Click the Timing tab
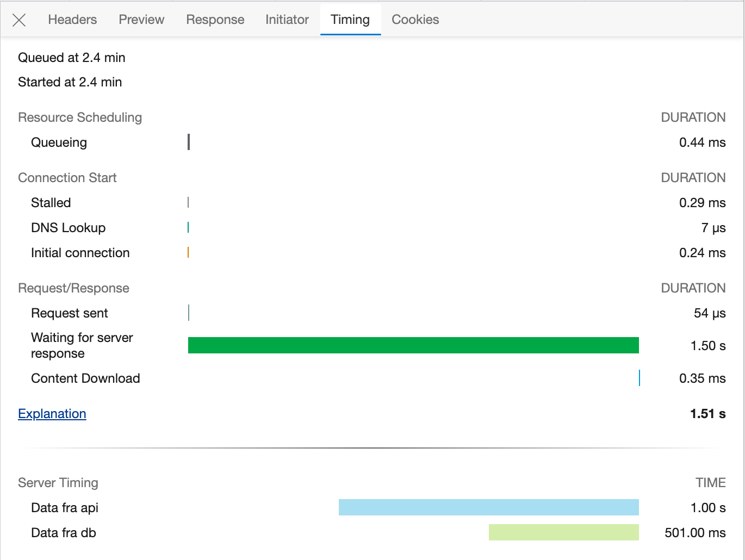The image size is (745, 560). pos(350,20)
